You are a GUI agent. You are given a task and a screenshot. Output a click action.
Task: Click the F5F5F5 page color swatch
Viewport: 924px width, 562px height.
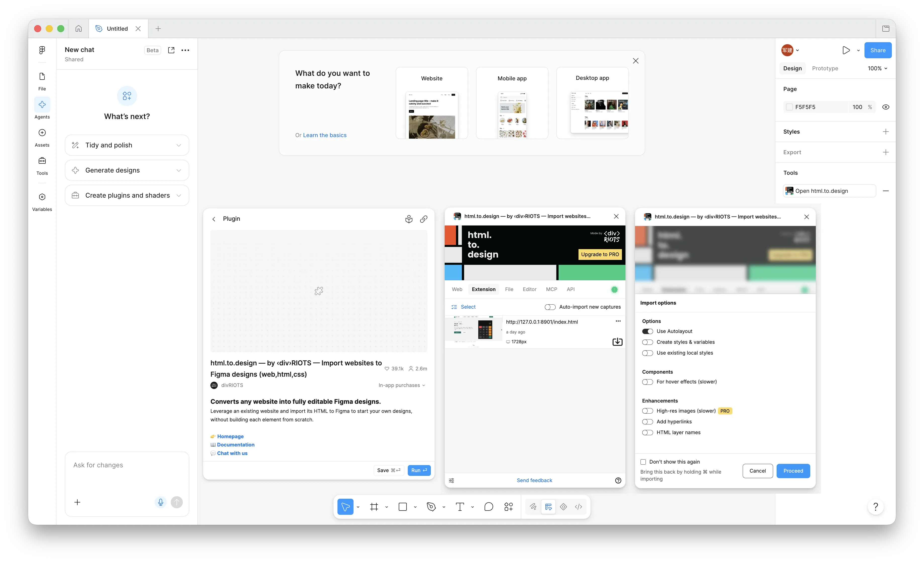[789, 107]
